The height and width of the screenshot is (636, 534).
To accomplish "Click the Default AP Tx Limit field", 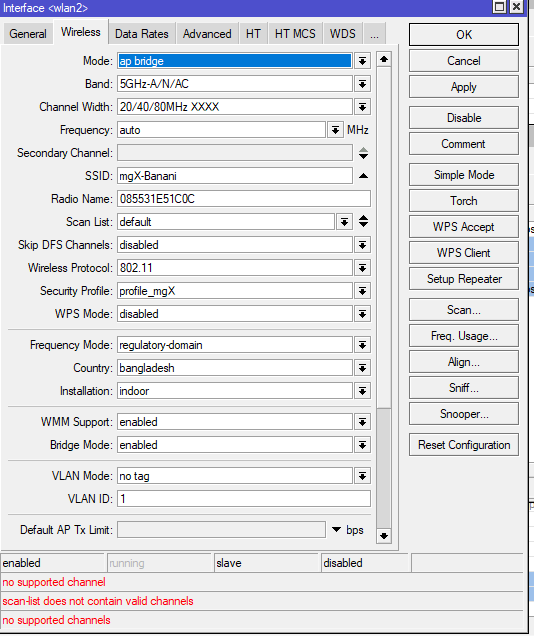I will tap(221, 530).
